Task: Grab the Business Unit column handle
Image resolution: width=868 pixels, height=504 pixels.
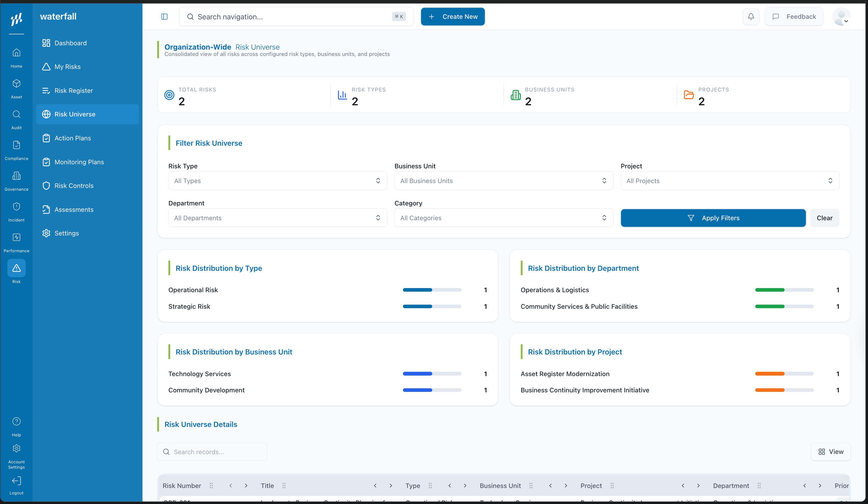Action: click(531, 485)
